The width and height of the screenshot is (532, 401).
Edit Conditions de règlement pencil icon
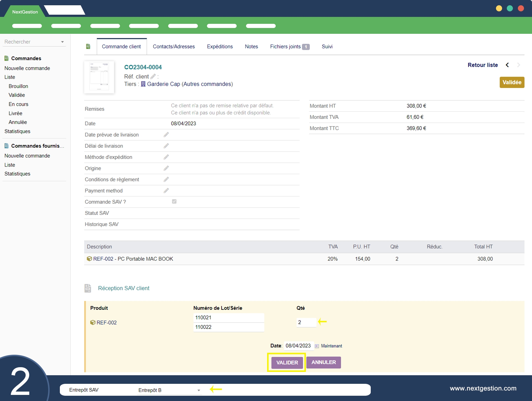(166, 180)
